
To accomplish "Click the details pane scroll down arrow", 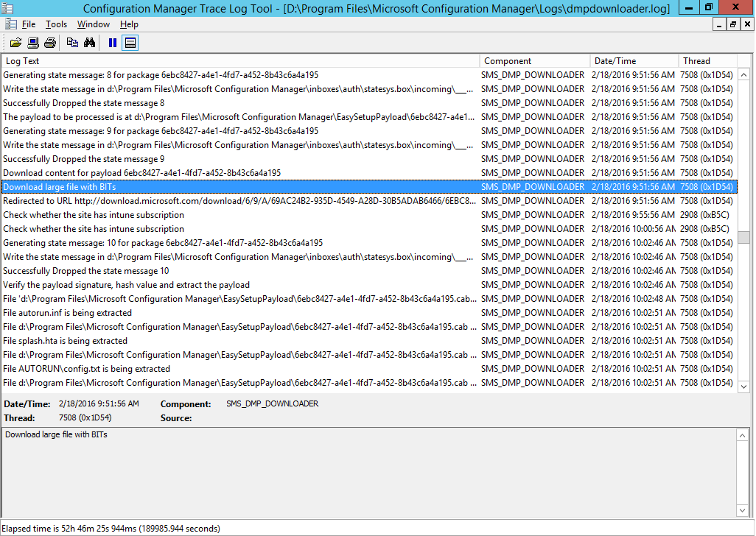I will point(743,510).
